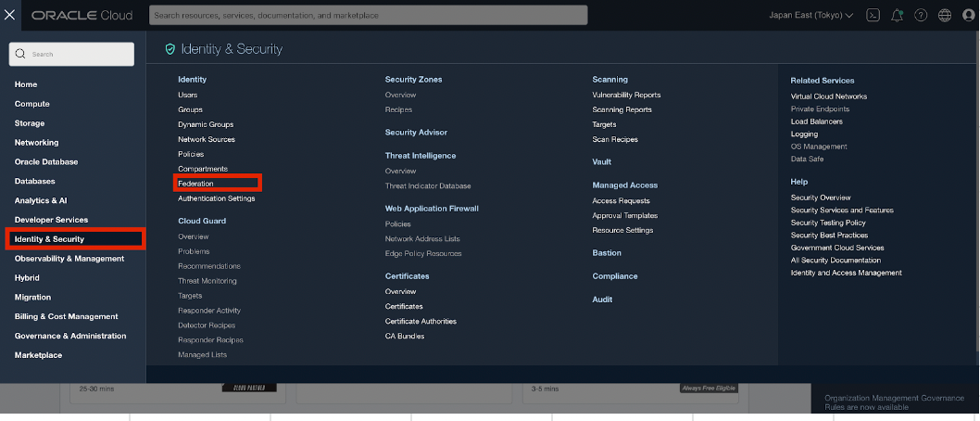Open Compartments under Identity

[x=202, y=169]
